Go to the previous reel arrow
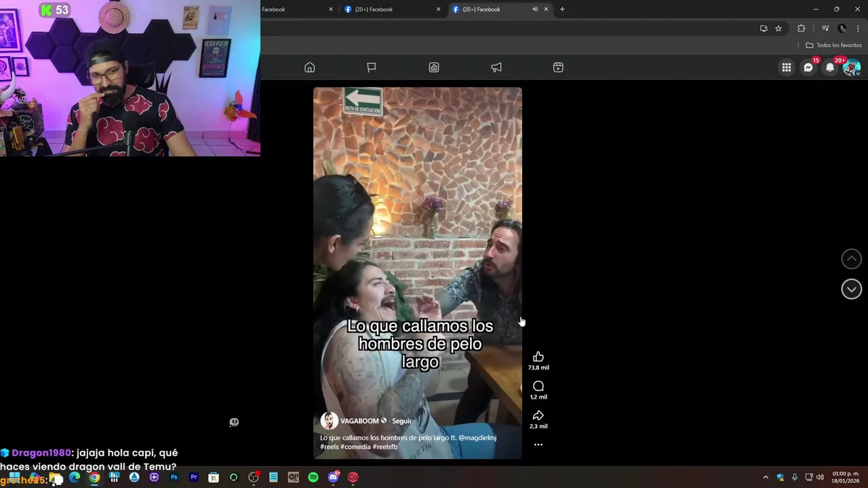The image size is (868, 488). pyautogui.click(x=852, y=259)
